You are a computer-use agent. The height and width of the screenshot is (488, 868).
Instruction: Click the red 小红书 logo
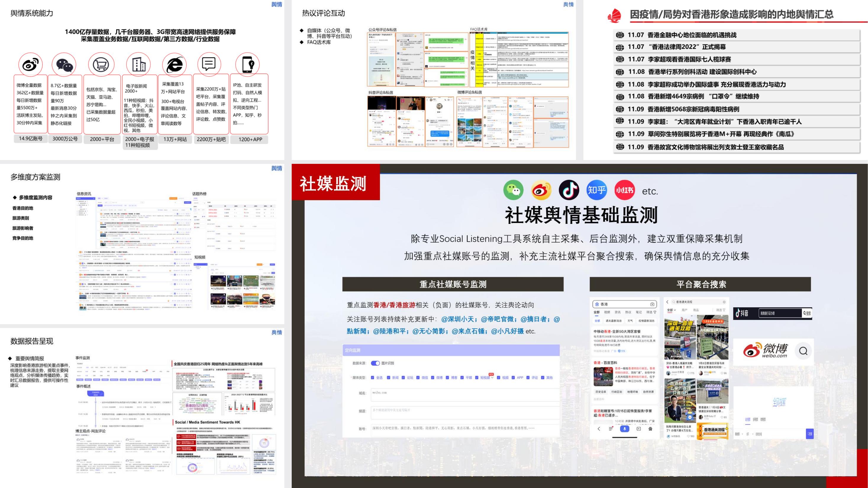point(625,190)
